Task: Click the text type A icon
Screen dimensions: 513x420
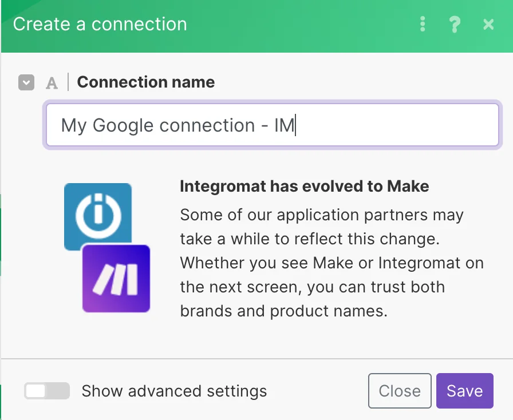Action: point(52,83)
